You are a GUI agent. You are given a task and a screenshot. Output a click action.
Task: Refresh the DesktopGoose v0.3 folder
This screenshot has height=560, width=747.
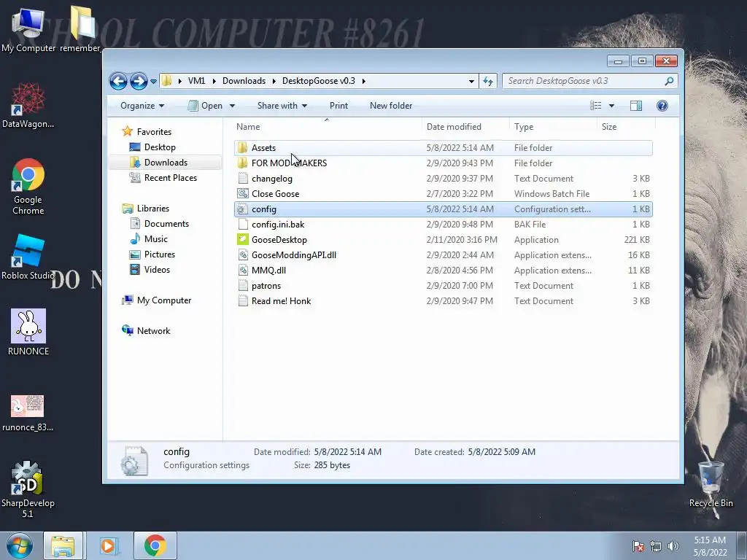point(488,81)
